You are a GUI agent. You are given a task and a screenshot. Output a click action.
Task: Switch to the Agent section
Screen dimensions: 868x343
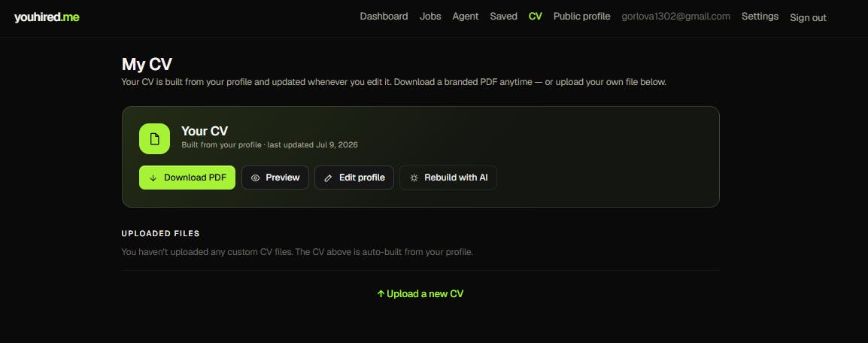tap(466, 17)
